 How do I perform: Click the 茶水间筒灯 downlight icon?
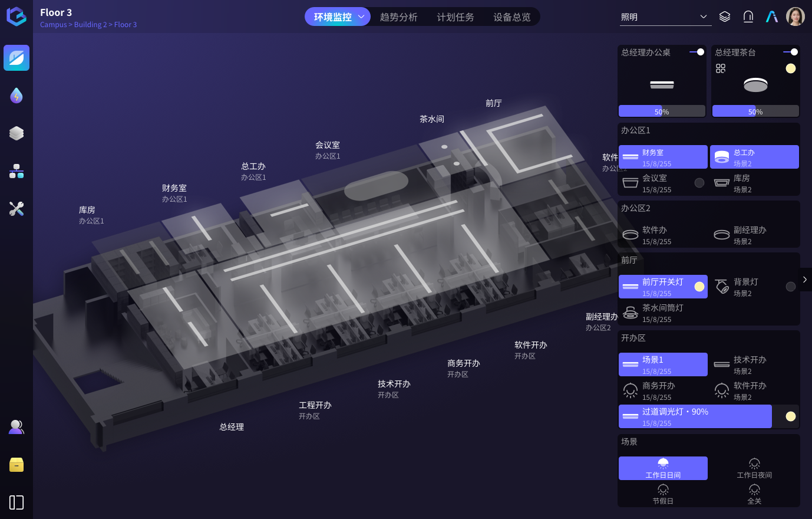pos(631,313)
